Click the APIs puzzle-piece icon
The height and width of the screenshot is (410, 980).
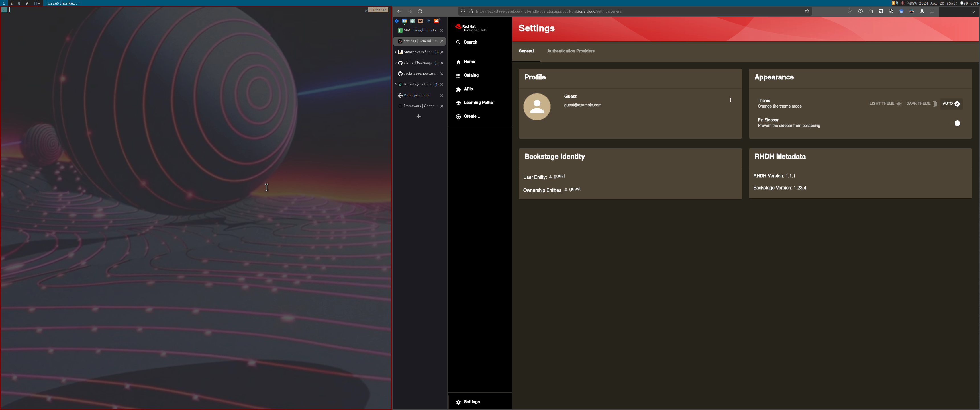pos(458,89)
